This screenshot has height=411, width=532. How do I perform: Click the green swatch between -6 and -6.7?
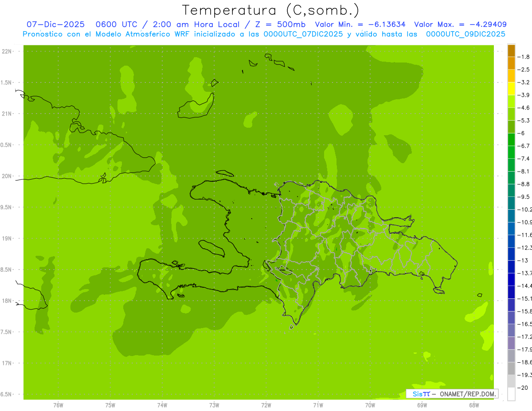(511, 139)
